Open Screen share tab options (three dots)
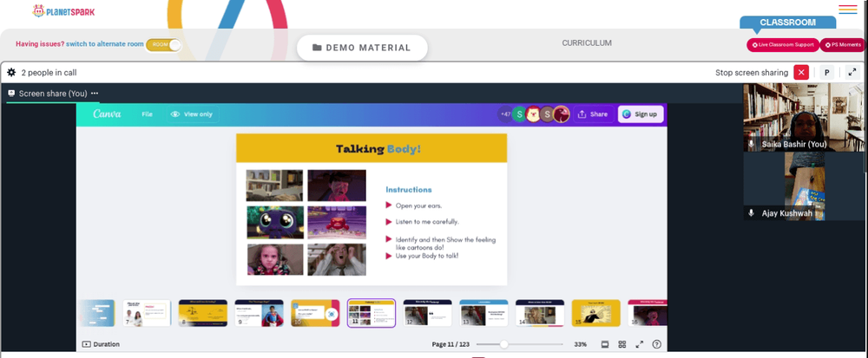Viewport: 868px width, 358px height. (x=95, y=94)
